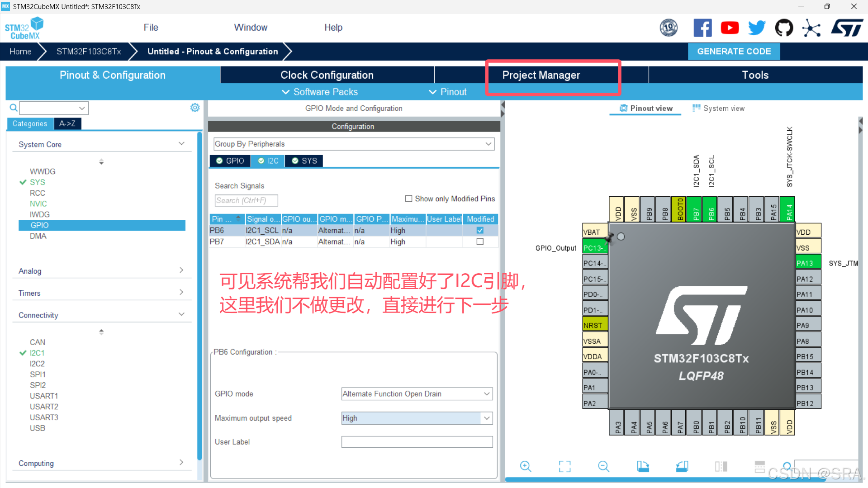Enable Show only Modified Pins

(408, 199)
